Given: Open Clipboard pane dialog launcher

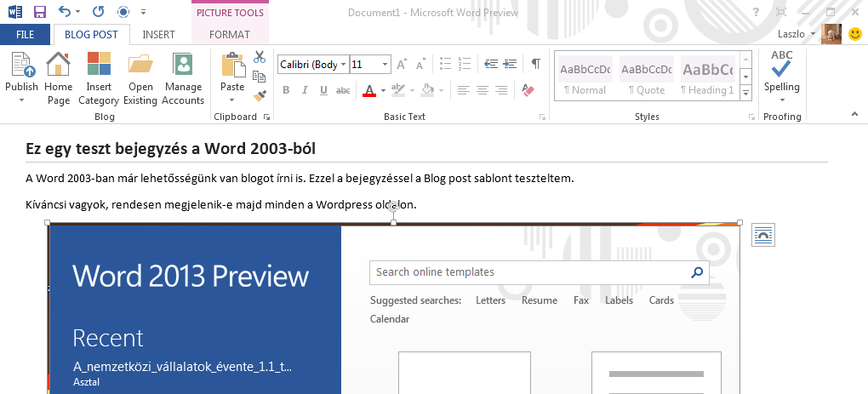Looking at the screenshot, I should coord(266,117).
